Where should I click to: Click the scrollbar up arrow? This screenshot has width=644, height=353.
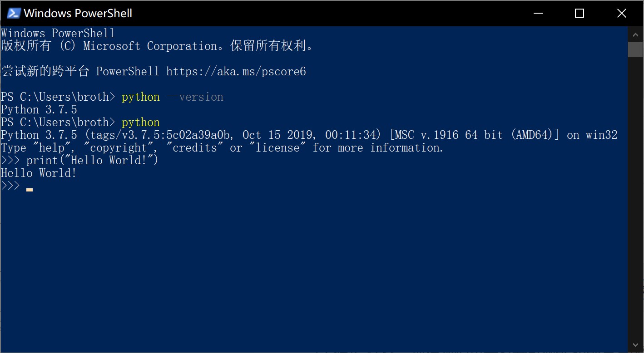(636, 34)
